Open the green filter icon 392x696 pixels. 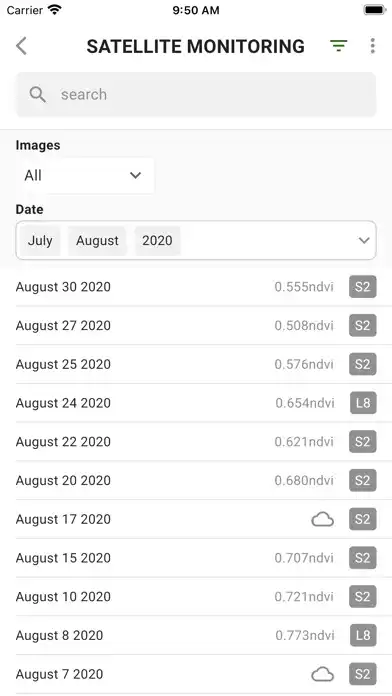(x=338, y=46)
